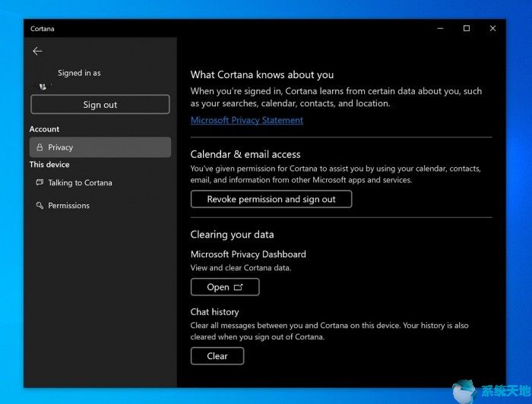The image size is (532, 404).
Task: Select the Privacy menu item
Action: [100, 147]
